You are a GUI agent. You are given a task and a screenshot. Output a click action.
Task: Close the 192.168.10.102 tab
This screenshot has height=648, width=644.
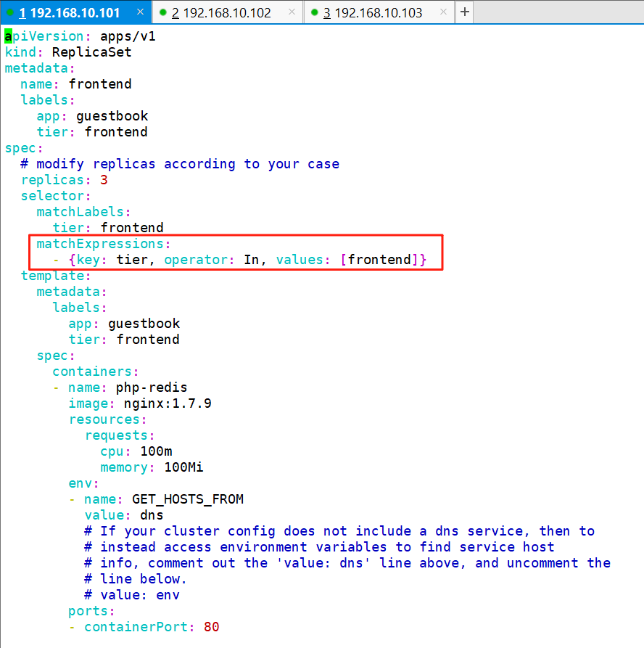coord(292,12)
